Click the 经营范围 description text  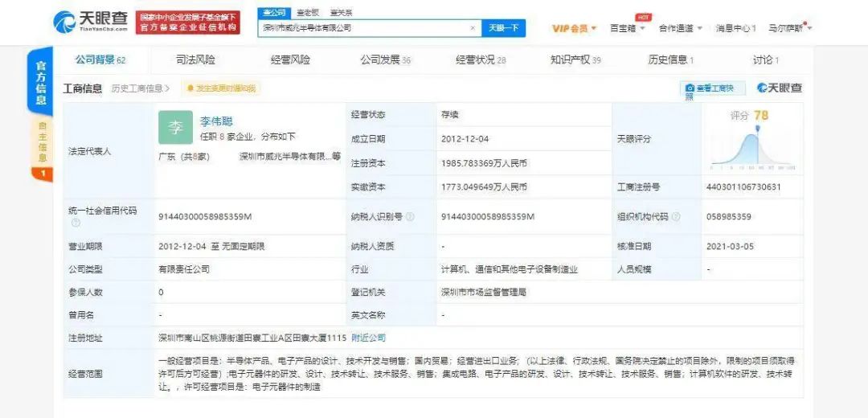(x=476, y=374)
